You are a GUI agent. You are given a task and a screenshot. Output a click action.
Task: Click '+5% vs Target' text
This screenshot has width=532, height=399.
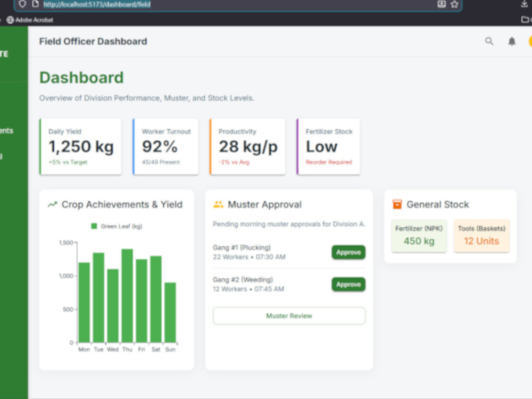[x=68, y=162]
